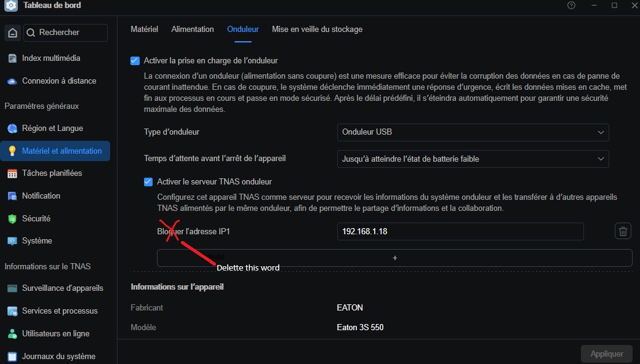Click the Appliquer button
Viewport: 640px width, 364px height.
point(607,354)
